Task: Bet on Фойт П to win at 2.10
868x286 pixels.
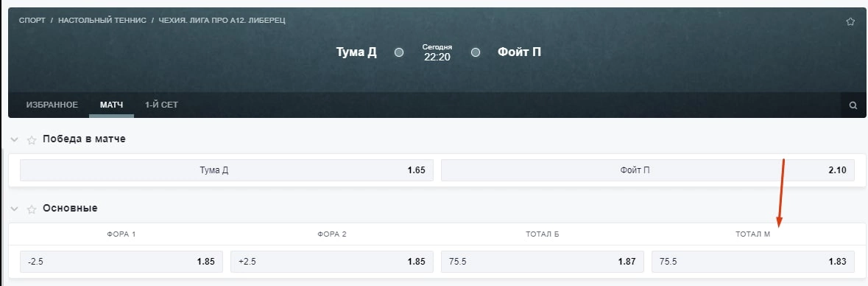Action: point(648,171)
